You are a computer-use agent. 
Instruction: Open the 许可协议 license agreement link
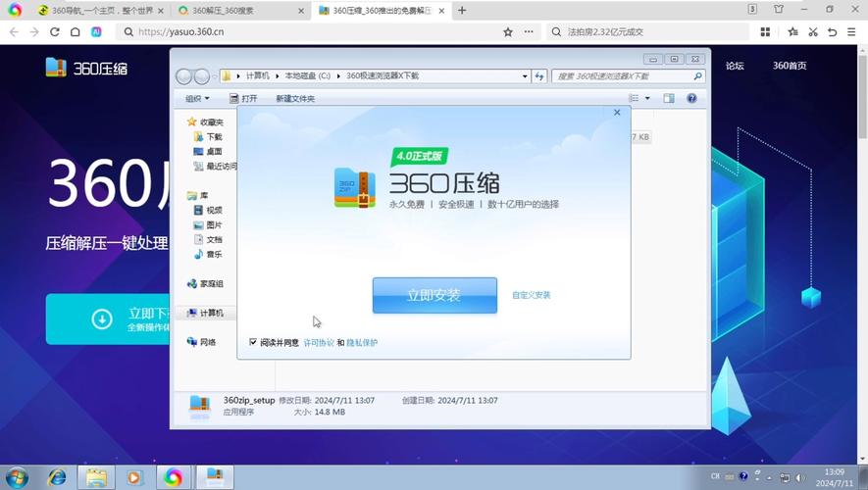pyautogui.click(x=319, y=343)
